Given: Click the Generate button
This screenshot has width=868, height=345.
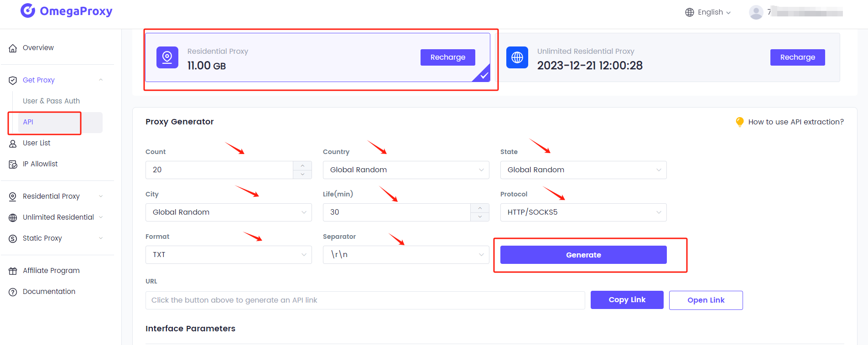Looking at the screenshot, I should pos(583,255).
